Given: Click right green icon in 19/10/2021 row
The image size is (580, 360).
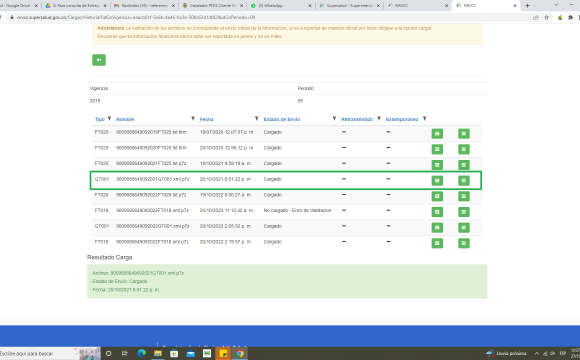Looking at the screenshot, I should coord(463,165).
